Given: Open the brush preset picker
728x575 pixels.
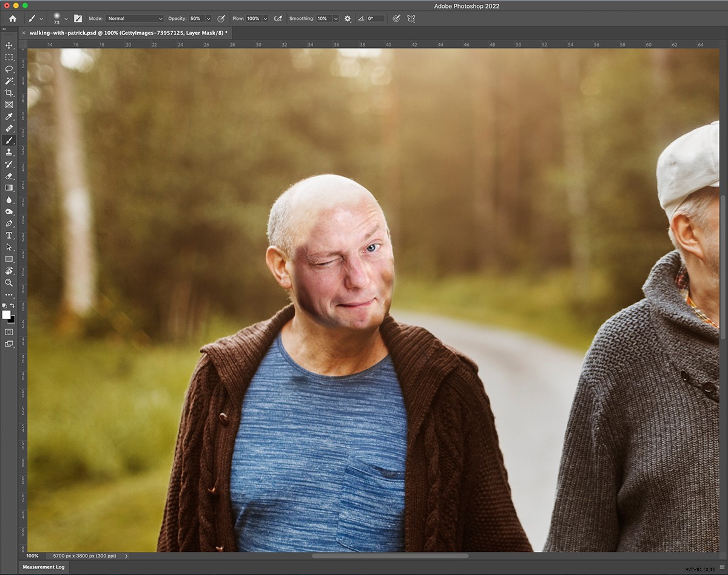Looking at the screenshot, I should pos(58,18).
